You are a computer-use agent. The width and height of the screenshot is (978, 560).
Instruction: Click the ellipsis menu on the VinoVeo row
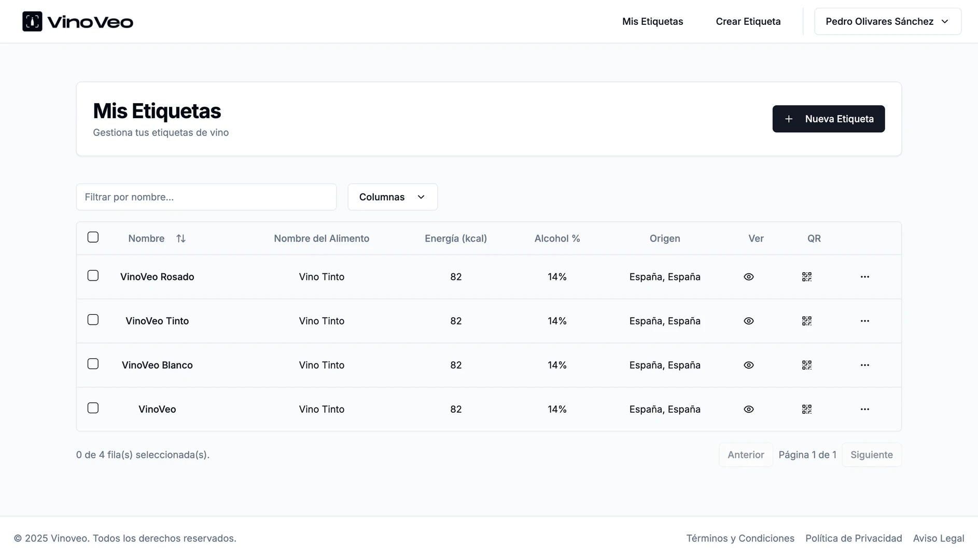(x=864, y=409)
